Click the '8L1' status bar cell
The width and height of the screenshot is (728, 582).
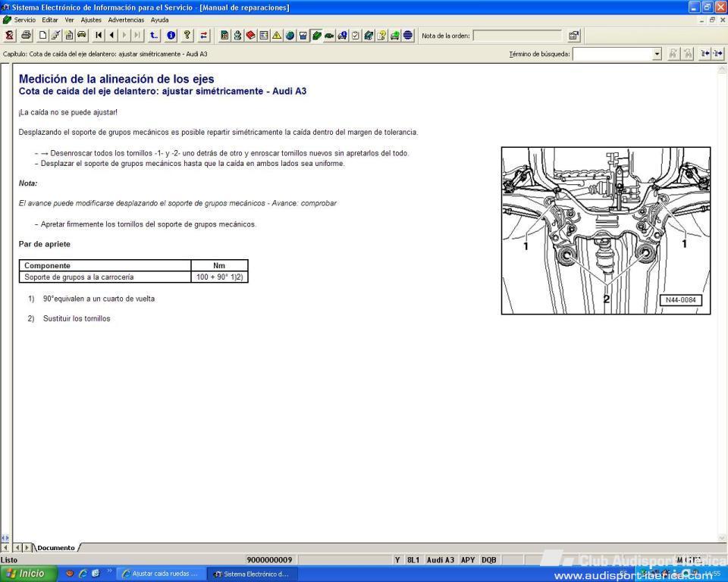click(413, 560)
